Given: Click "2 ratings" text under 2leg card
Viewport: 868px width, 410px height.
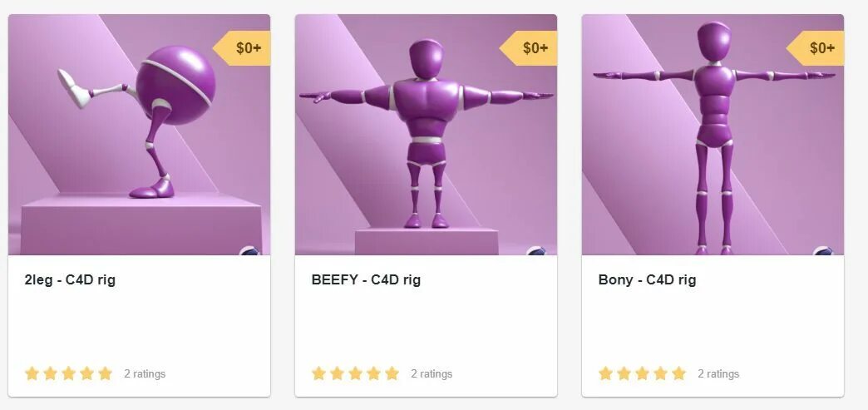Looking at the screenshot, I should [145, 374].
